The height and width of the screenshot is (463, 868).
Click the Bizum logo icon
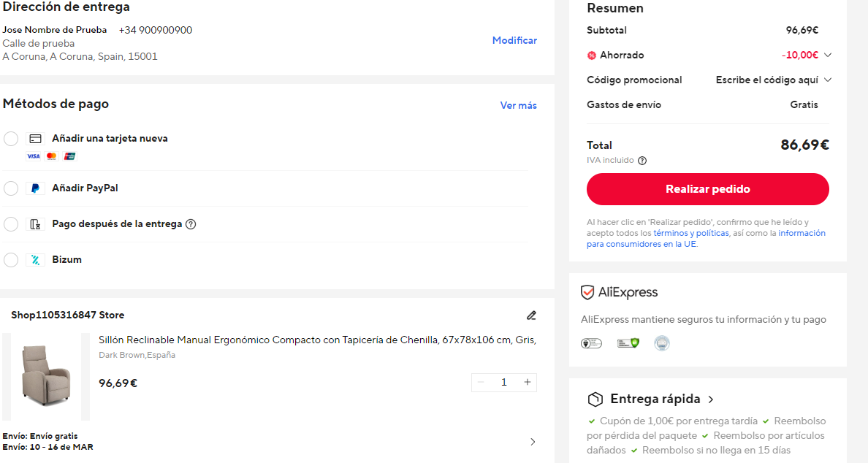(35, 260)
